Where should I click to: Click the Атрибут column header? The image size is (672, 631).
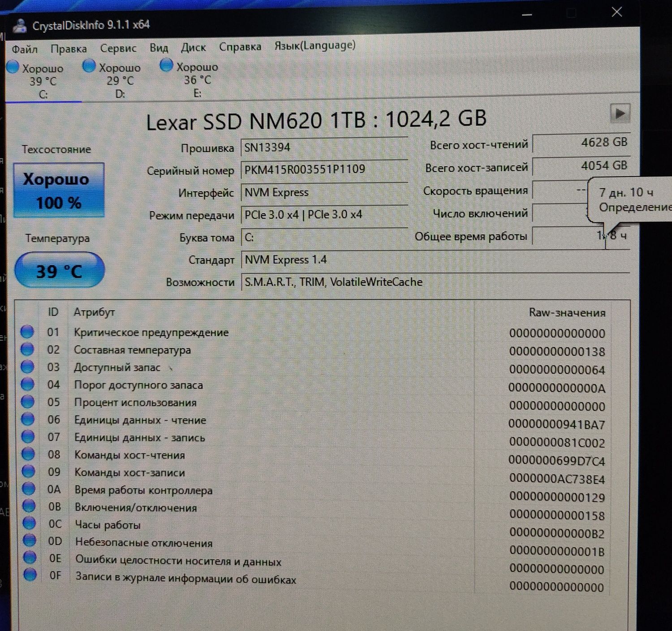point(94,312)
